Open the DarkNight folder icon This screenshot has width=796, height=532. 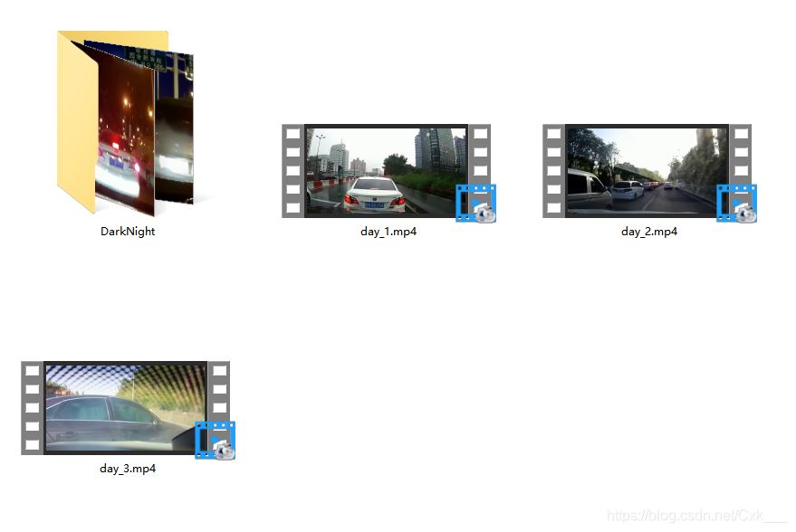[x=127, y=122]
